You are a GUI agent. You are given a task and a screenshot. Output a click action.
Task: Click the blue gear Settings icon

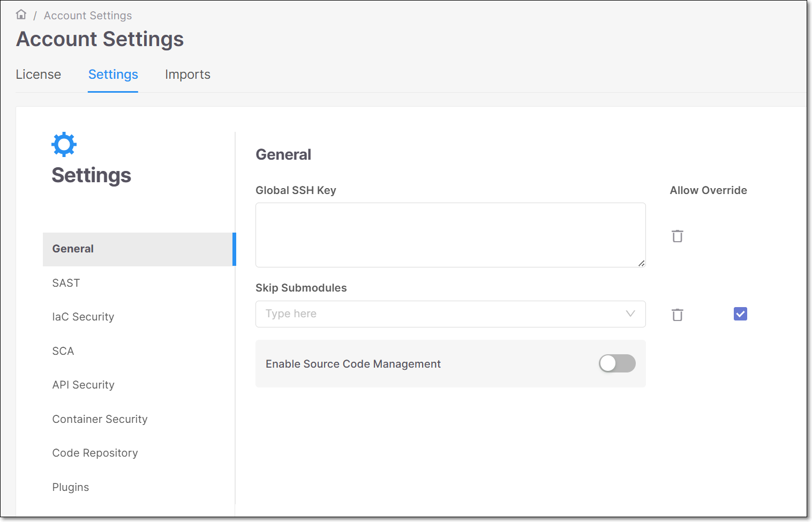coord(64,144)
